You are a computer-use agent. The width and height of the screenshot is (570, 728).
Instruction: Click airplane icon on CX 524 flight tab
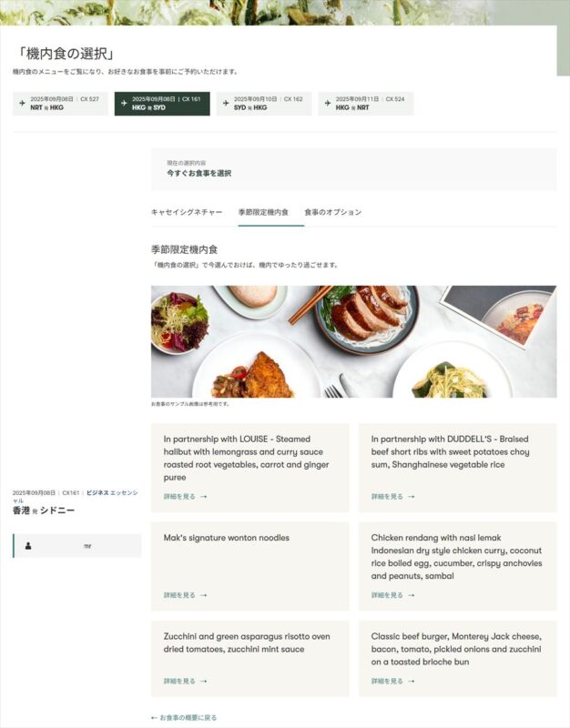328,103
